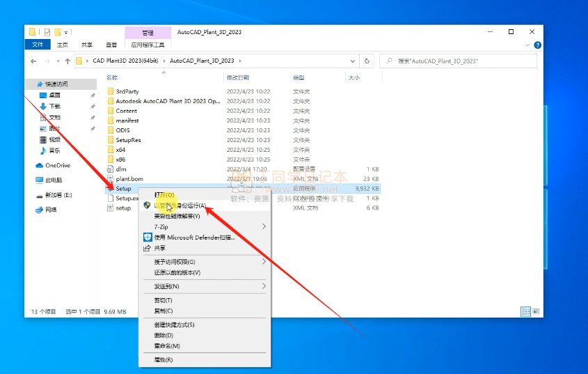Open 视频 in the navigation pane

point(55,140)
